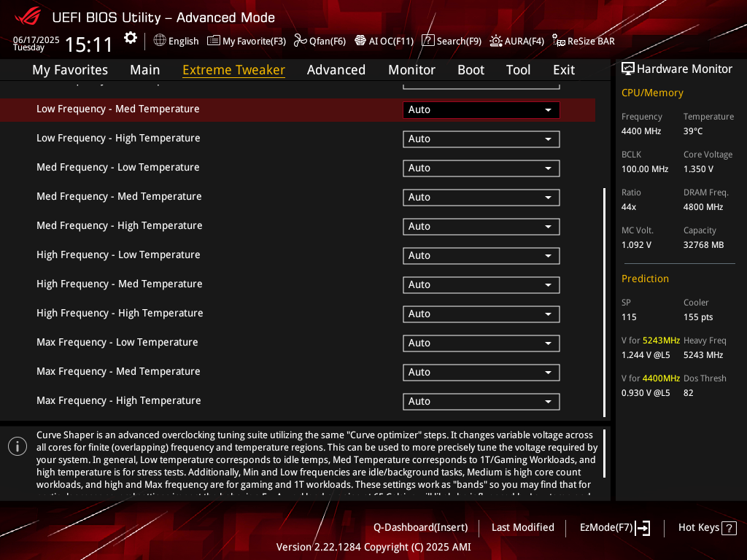The width and height of the screenshot is (747, 560).
Task: Click the Hardware Monitor display icon
Action: click(628, 69)
